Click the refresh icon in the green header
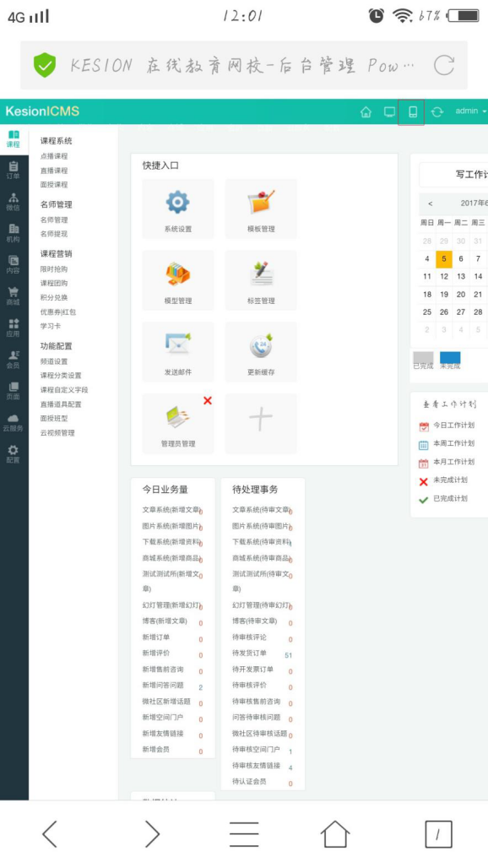This screenshot has height=868, width=488. (x=437, y=111)
